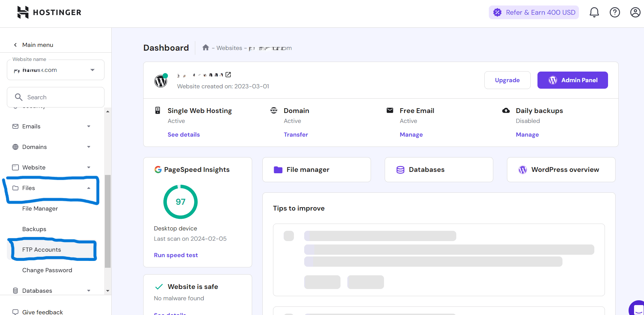644x315 pixels.
Task: Click the purple File manager folder icon
Action: tap(278, 170)
